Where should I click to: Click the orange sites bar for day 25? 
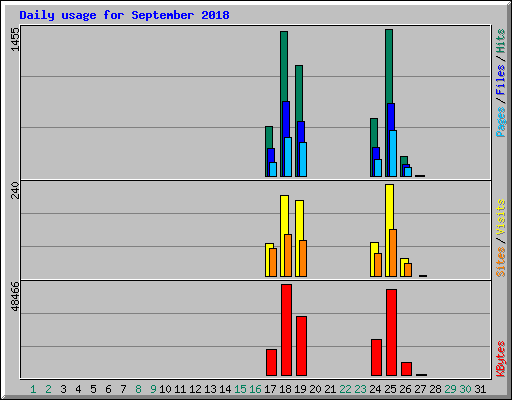point(393,253)
